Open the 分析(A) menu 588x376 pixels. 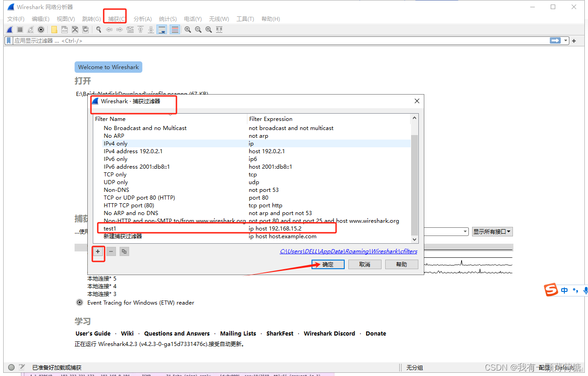click(x=142, y=19)
